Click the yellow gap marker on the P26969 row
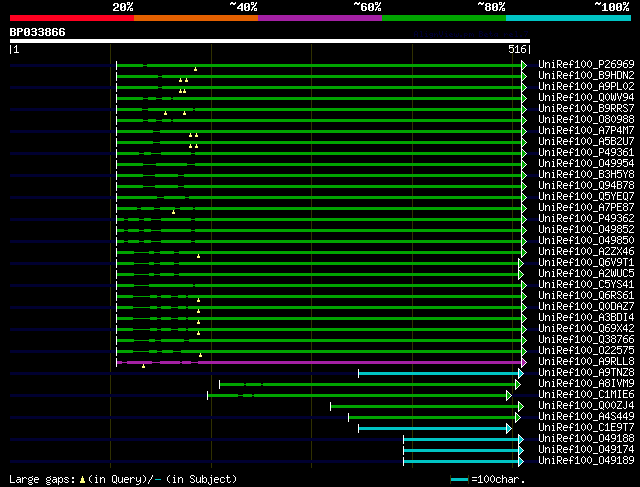 (x=195, y=69)
